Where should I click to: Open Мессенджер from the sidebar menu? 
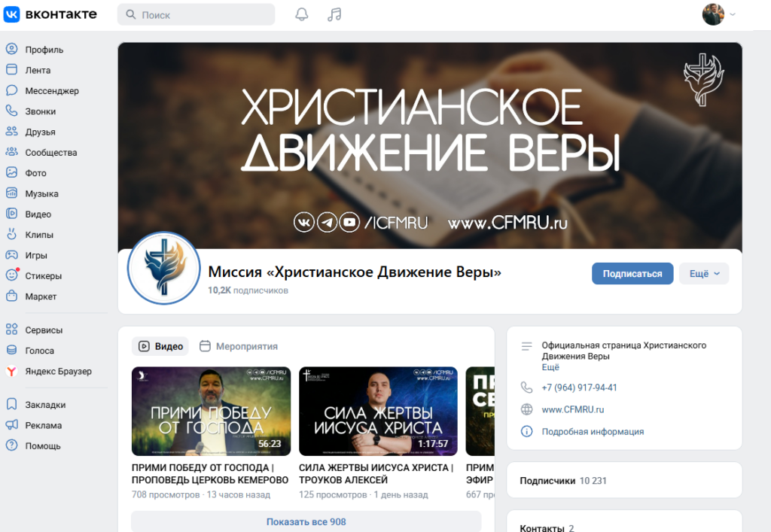point(52,91)
